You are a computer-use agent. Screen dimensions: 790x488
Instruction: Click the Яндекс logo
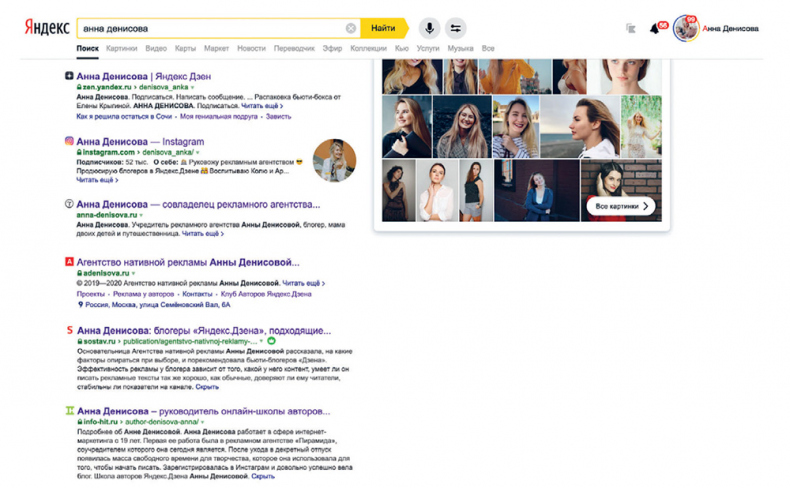point(40,28)
